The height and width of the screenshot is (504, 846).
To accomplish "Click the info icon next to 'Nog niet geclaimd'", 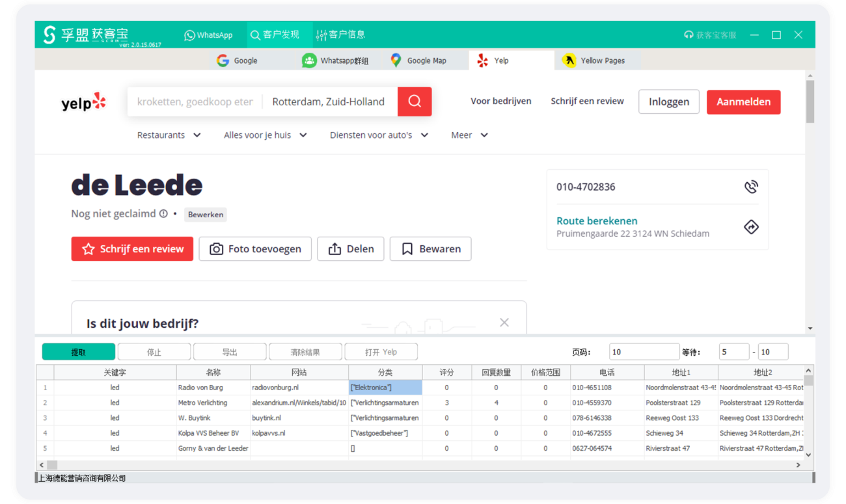I will click(163, 214).
